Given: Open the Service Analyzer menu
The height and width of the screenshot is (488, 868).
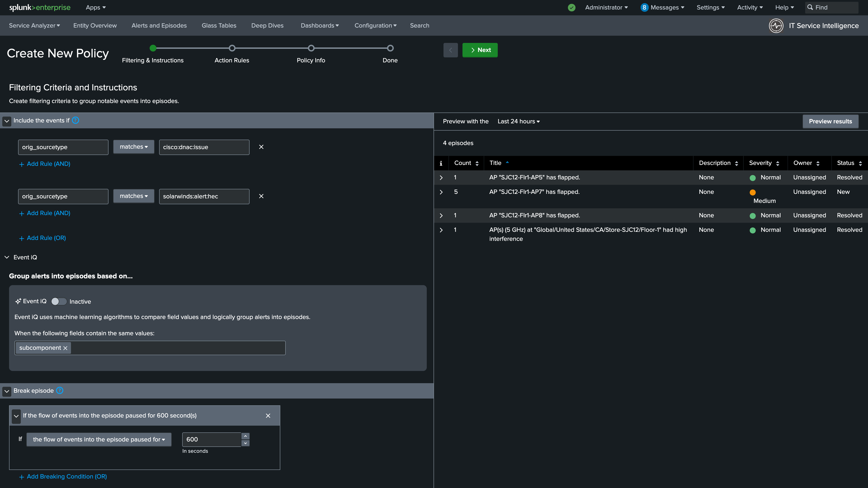Looking at the screenshot, I should [x=34, y=26].
